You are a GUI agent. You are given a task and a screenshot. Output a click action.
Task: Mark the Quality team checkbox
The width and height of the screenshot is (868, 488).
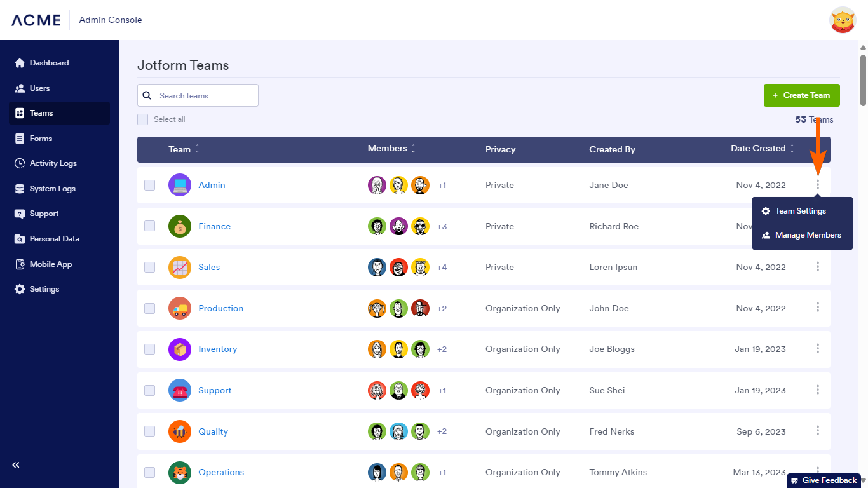pos(150,431)
